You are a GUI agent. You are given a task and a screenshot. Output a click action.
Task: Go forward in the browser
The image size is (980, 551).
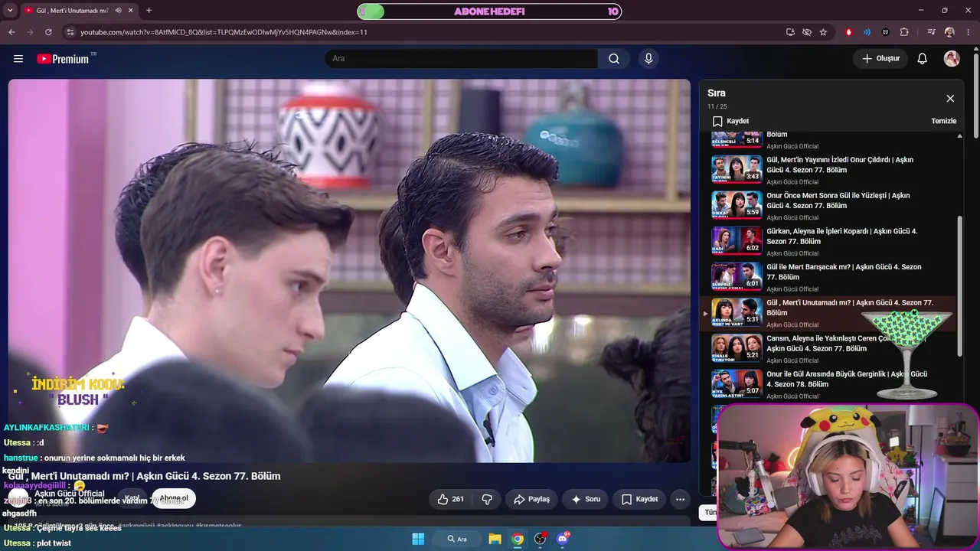pos(30,32)
